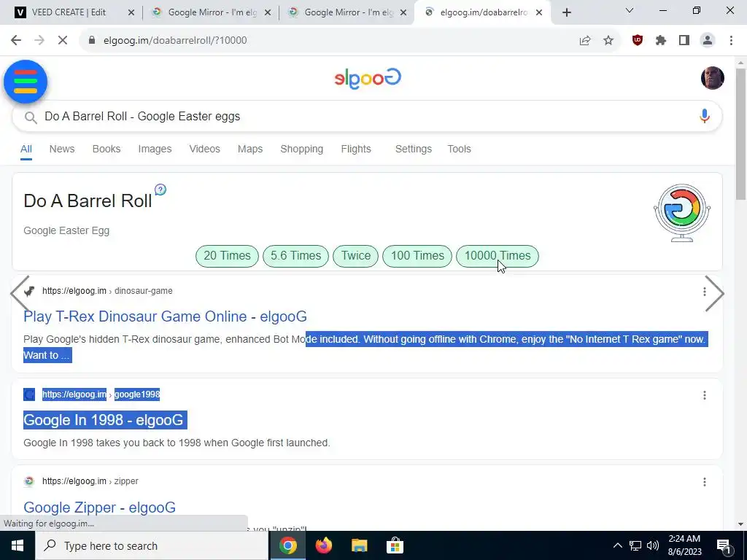Viewport: 747px width, 560px height.
Task: Click the question mark help icon
Action: tap(160, 190)
